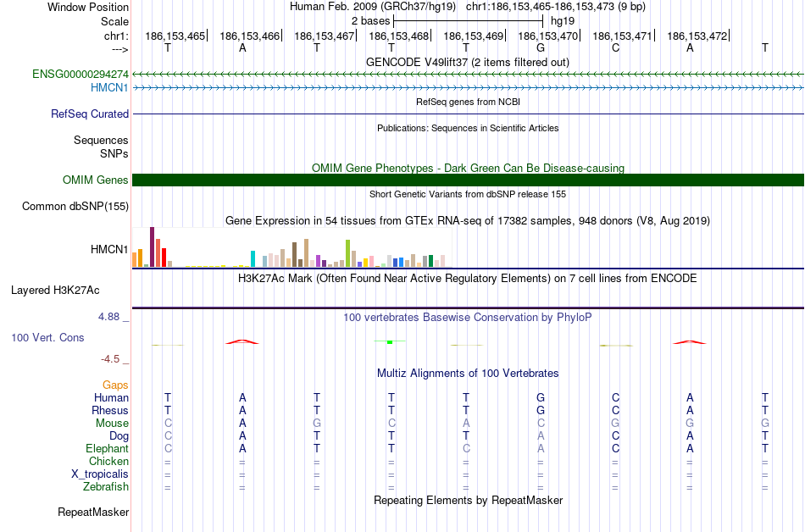
Task: Click the ---> sequence direction label
Action: click(120, 49)
